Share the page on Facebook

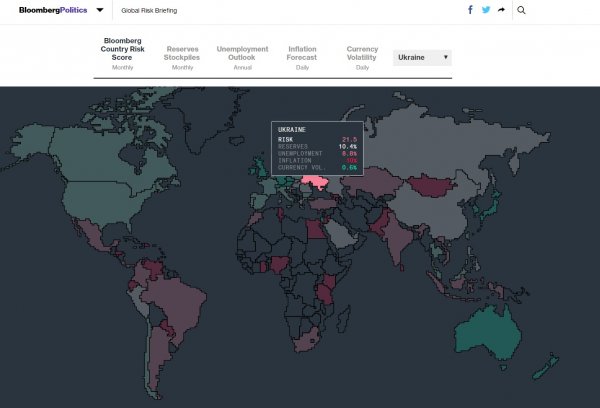pyautogui.click(x=470, y=10)
